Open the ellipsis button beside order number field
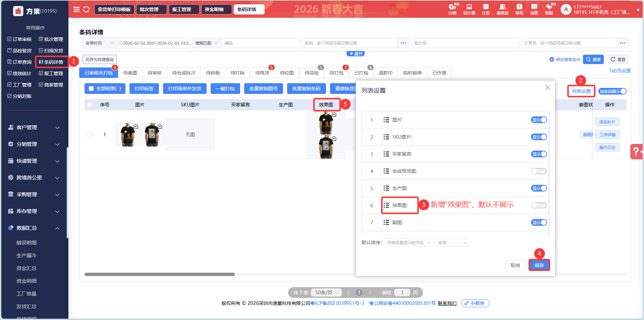The height and width of the screenshot is (320, 644). coord(623,43)
